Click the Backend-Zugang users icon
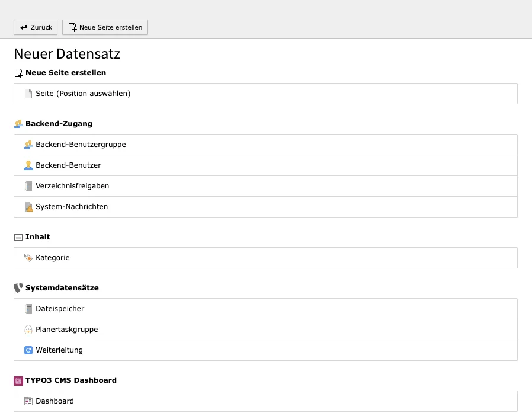This screenshot has width=532, height=419. coord(18,123)
